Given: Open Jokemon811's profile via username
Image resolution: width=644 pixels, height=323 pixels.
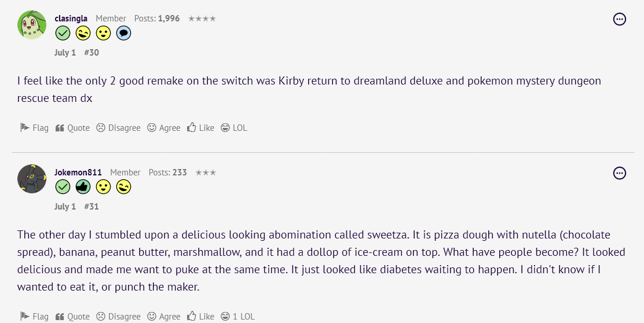Looking at the screenshot, I should click(x=78, y=172).
